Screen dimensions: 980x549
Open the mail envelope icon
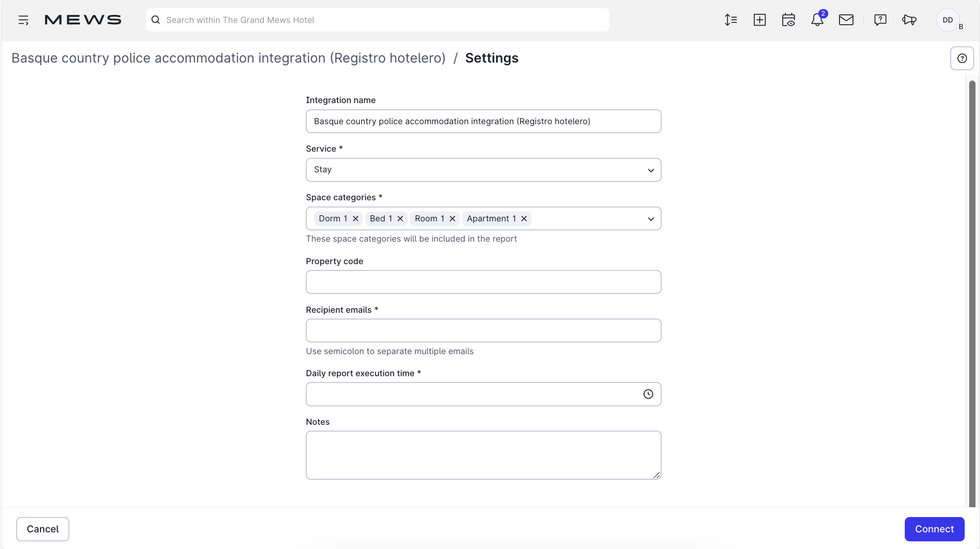(x=846, y=20)
